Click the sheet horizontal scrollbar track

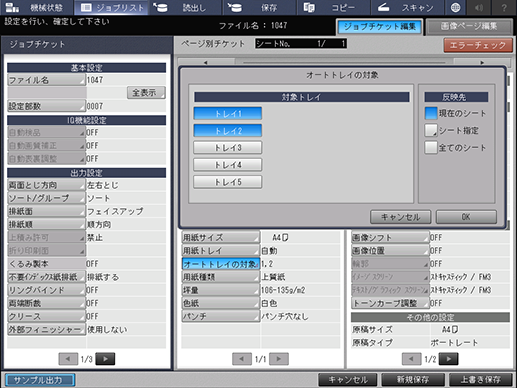[344, 62]
